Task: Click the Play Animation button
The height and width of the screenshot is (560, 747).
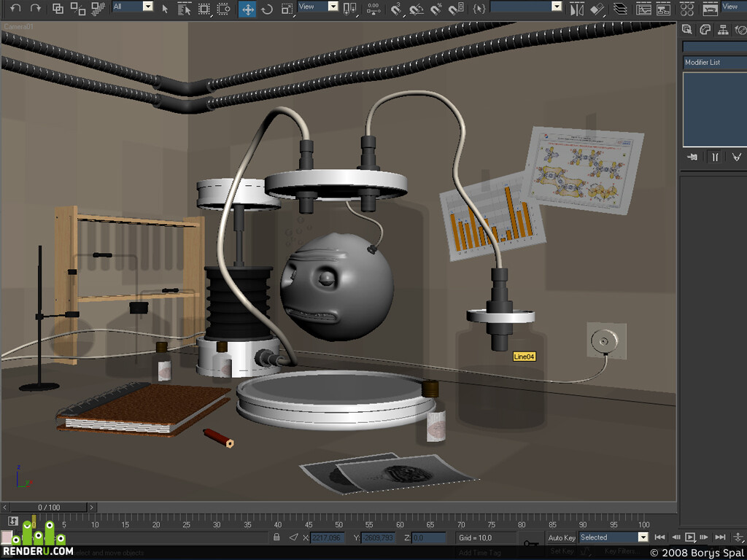Action: (x=690, y=537)
